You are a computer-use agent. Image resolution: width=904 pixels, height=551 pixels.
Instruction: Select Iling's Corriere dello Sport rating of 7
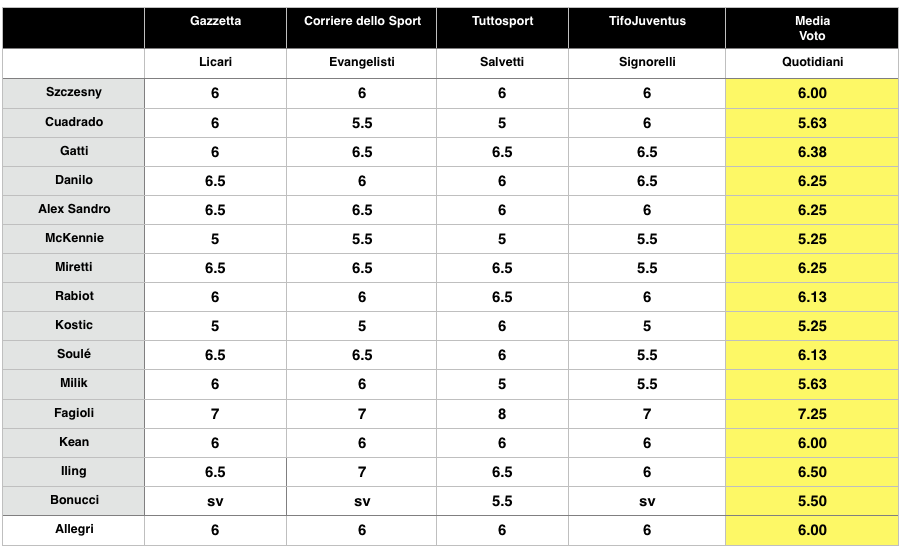361,471
